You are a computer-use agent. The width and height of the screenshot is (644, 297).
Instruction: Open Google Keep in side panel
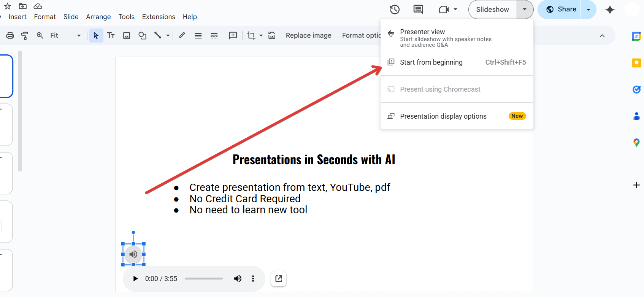click(636, 63)
